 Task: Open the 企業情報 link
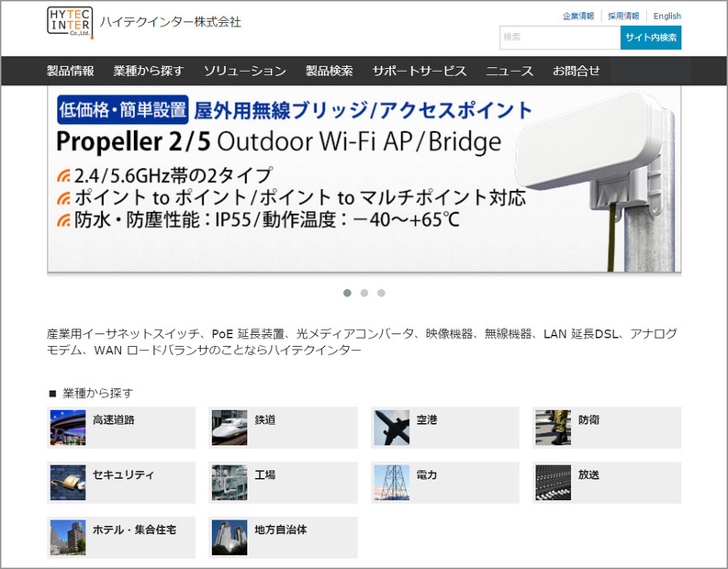(x=578, y=17)
